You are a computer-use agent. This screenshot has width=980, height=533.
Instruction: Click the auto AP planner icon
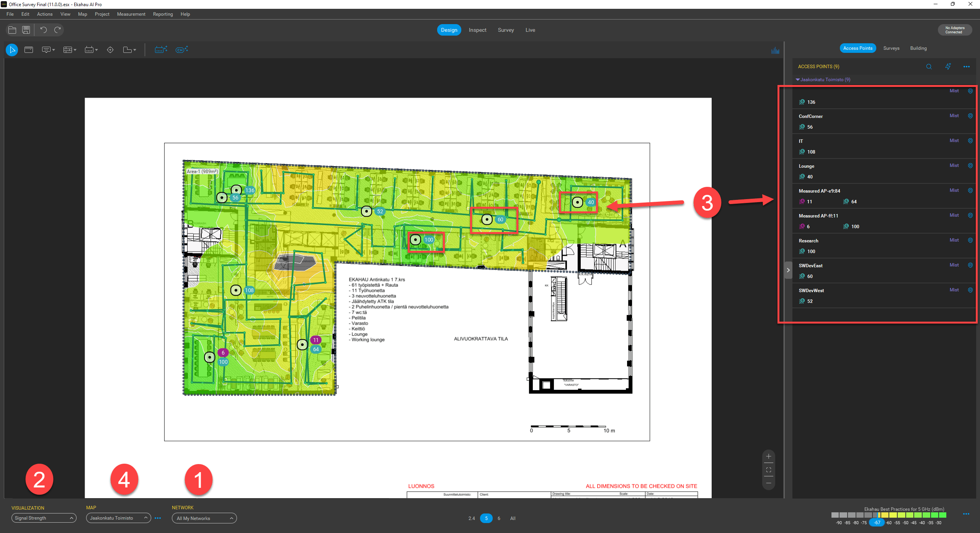click(x=161, y=50)
